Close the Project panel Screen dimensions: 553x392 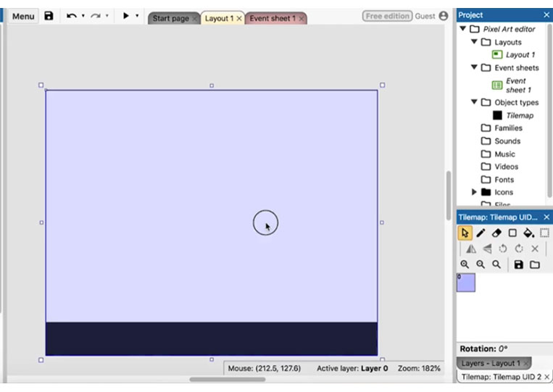[x=546, y=14]
